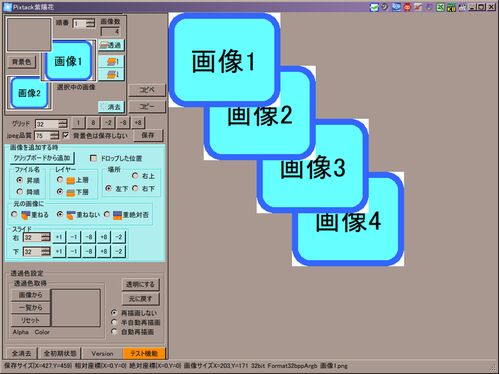Click the transparent color preview box

76,308
